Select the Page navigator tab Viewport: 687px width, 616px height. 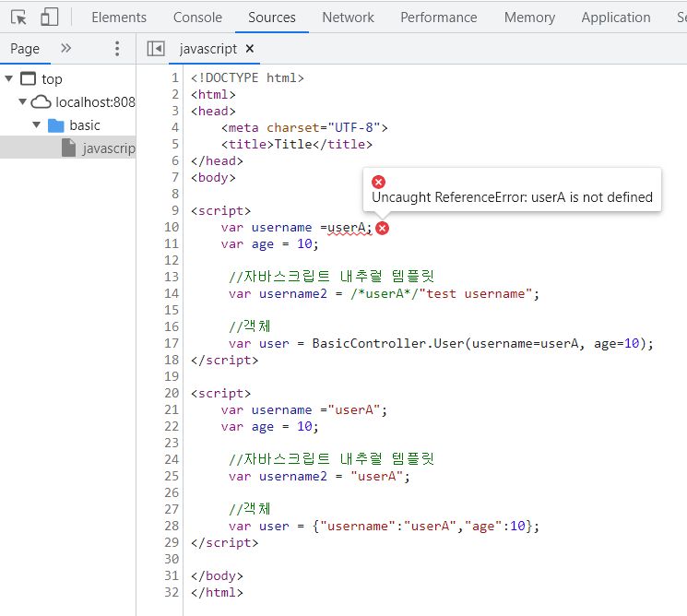pyautogui.click(x=25, y=49)
